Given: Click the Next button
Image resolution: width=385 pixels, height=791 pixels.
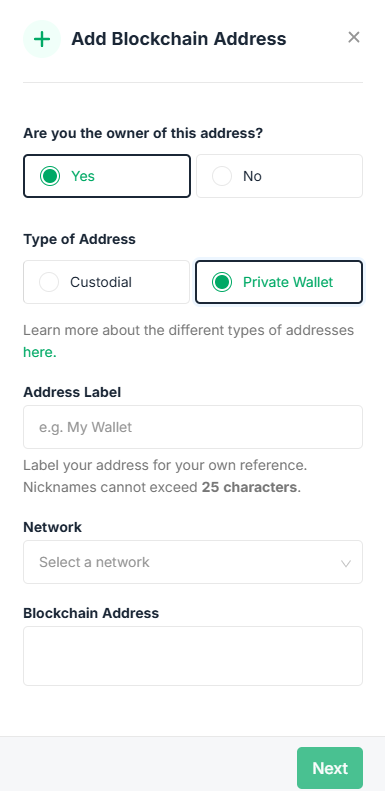Looking at the screenshot, I should tap(330, 768).
